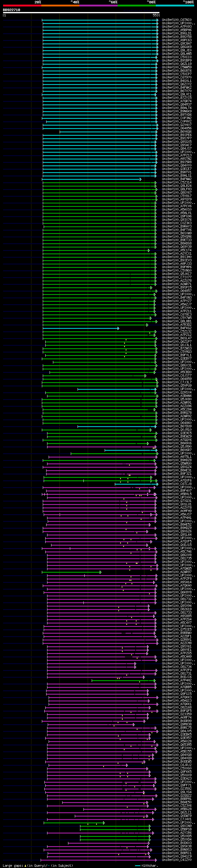Click the UniRef100_Q8GUK9 label
This screenshot has width=197, height=868.
tap(177, 47)
